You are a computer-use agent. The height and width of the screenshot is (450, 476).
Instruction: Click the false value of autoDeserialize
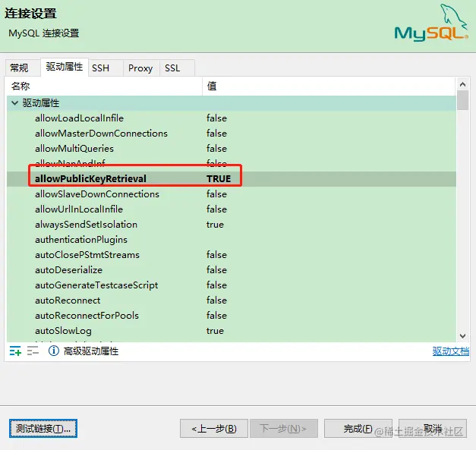[x=216, y=270]
